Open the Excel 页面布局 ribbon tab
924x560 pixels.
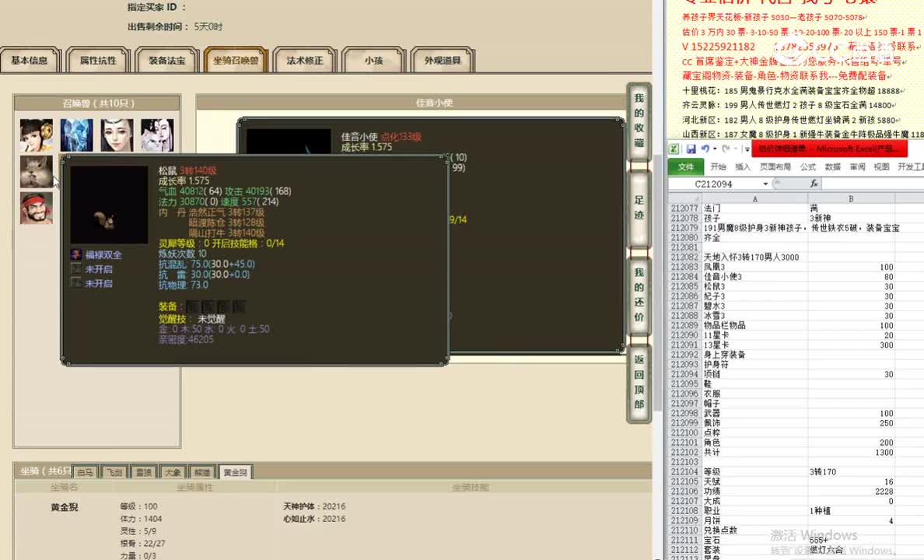[x=775, y=166]
